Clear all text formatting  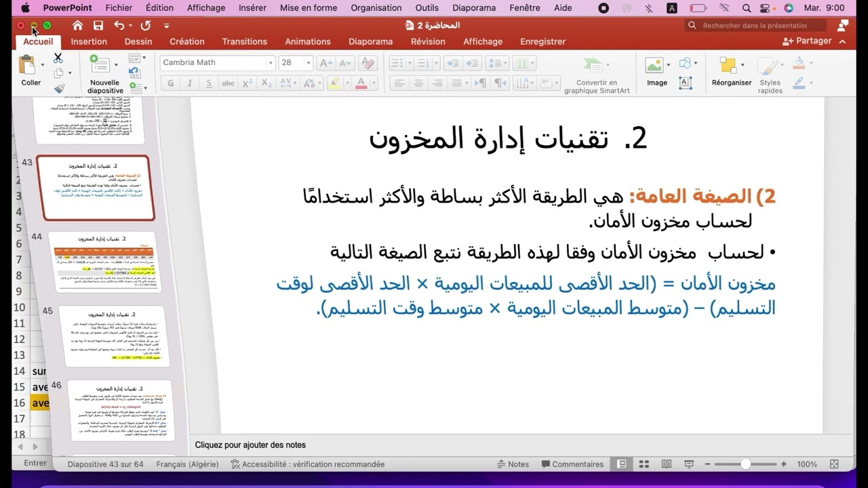367,63
